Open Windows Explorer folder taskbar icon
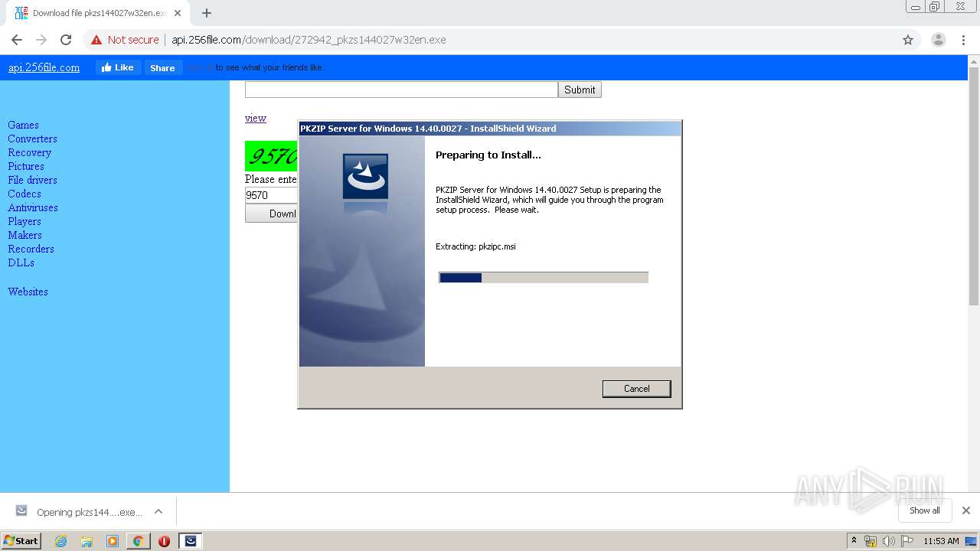The width and height of the screenshot is (980, 551). [87, 541]
